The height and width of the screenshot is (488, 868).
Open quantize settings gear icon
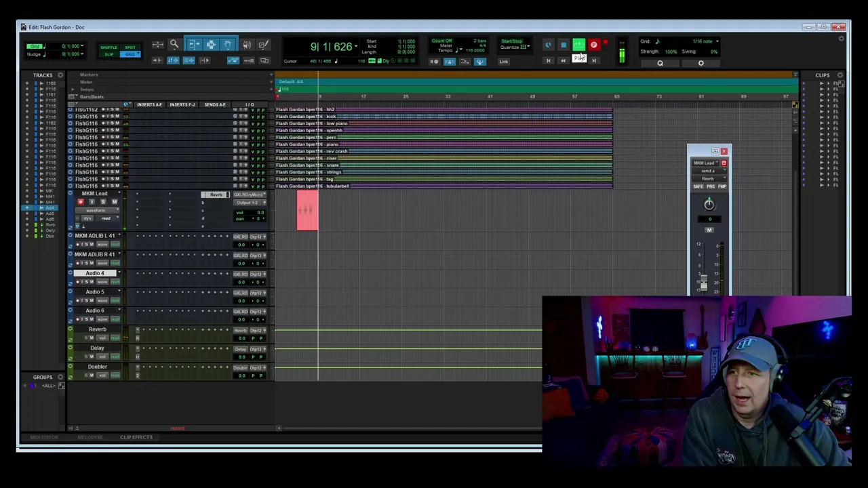701,63
